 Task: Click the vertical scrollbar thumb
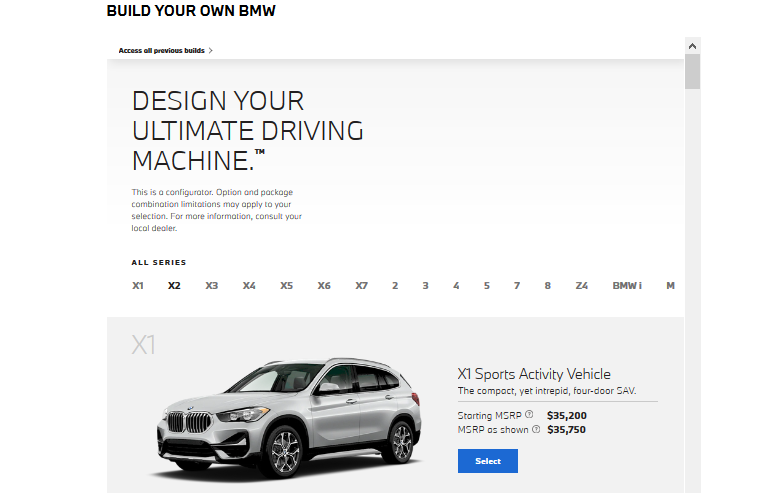692,72
